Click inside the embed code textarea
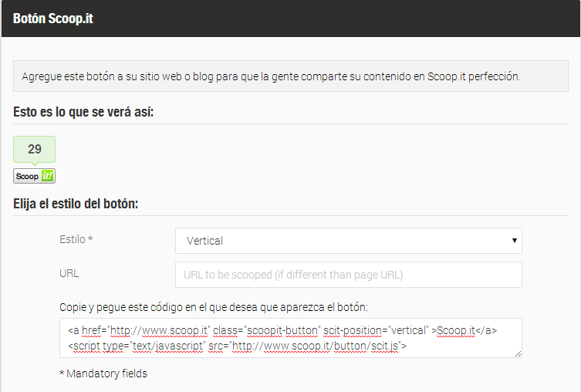Screen dimensions: 581x392 (x=291, y=338)
